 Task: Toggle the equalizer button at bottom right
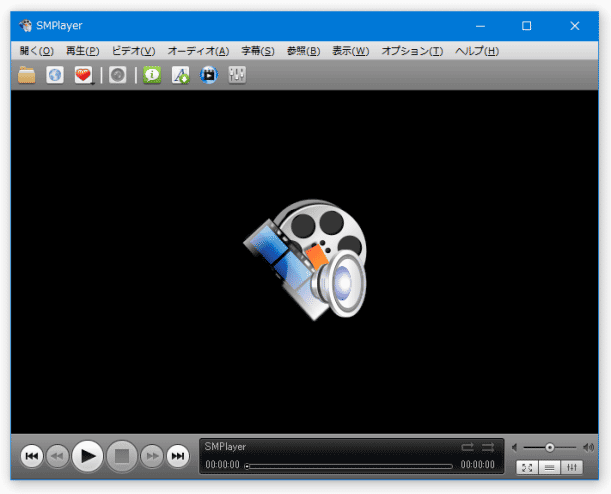pyautogui.click(x=572, y=467)
